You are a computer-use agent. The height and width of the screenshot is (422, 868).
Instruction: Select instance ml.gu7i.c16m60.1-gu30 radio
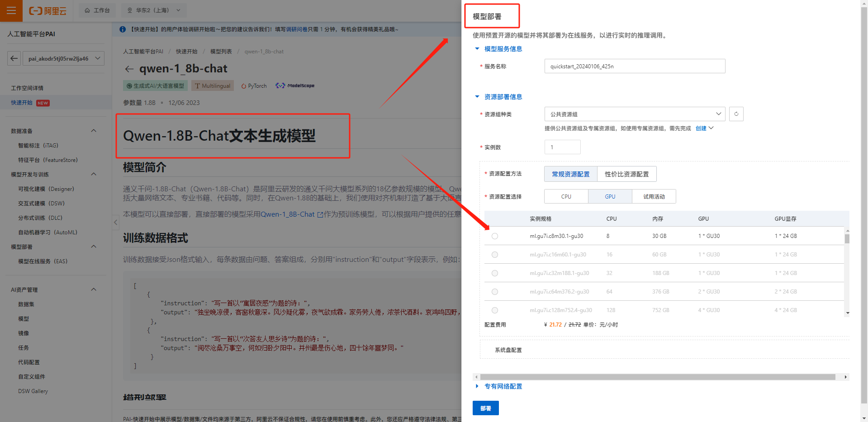click(495, 255)
